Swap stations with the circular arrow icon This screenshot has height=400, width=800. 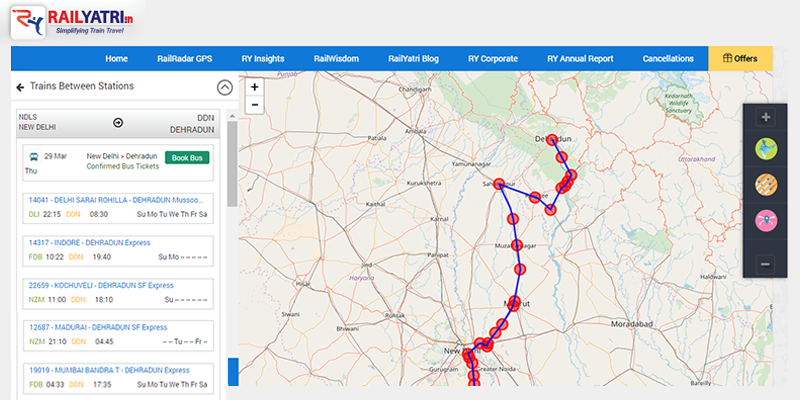pos(118,122)
